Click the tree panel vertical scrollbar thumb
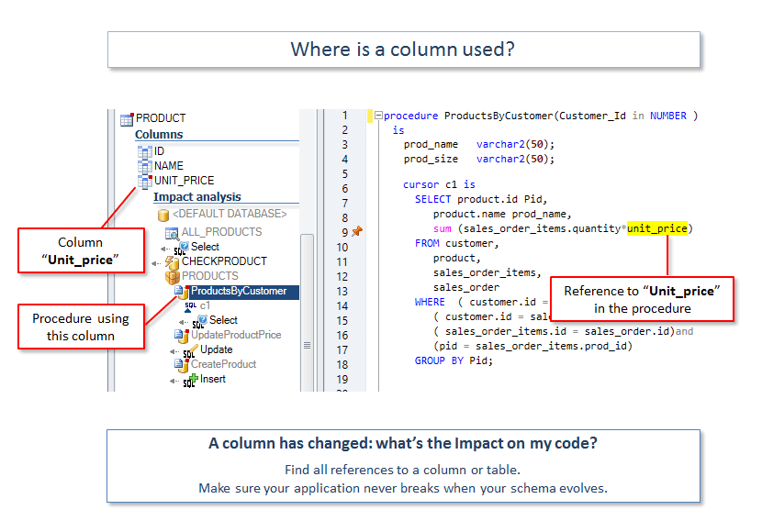The height and width of the screenshot is (532, 762). click(308, 313)
